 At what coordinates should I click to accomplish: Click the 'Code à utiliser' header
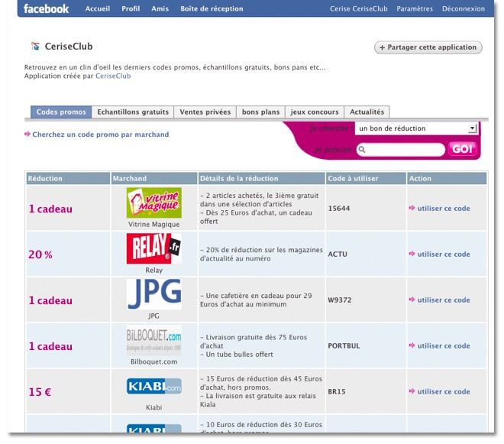[366, 178]
